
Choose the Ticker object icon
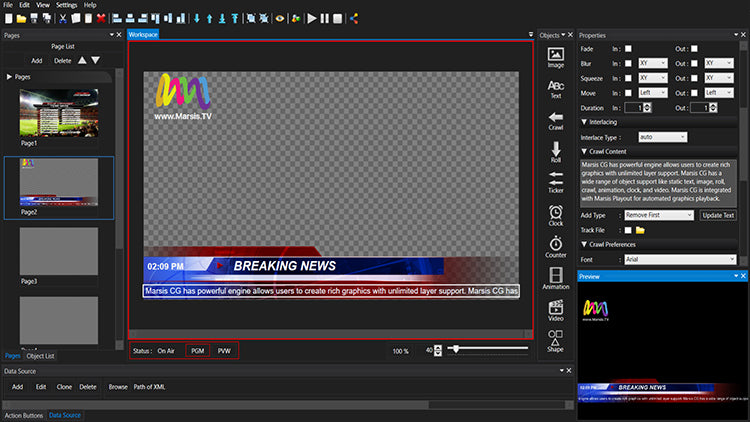556,181
